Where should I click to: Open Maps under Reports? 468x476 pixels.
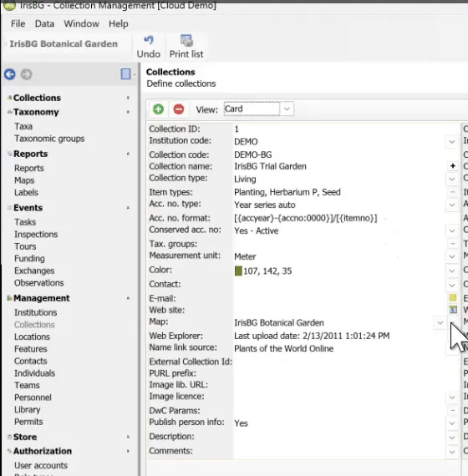point(24,180)
